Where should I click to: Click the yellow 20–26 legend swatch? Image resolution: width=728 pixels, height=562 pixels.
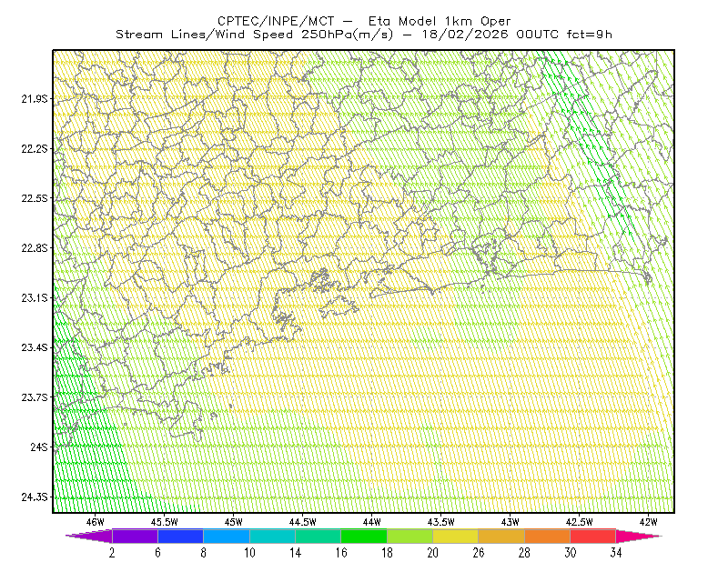point(456,536)
